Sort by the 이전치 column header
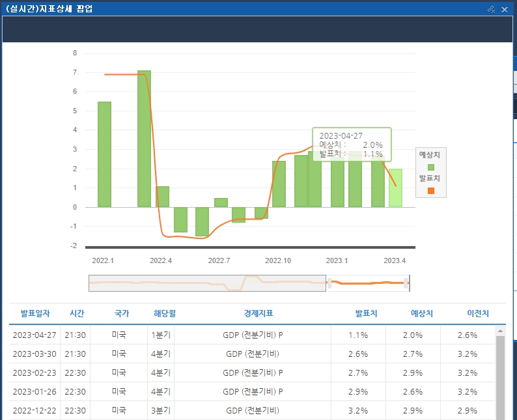517x420 pixels. point(478,313)
